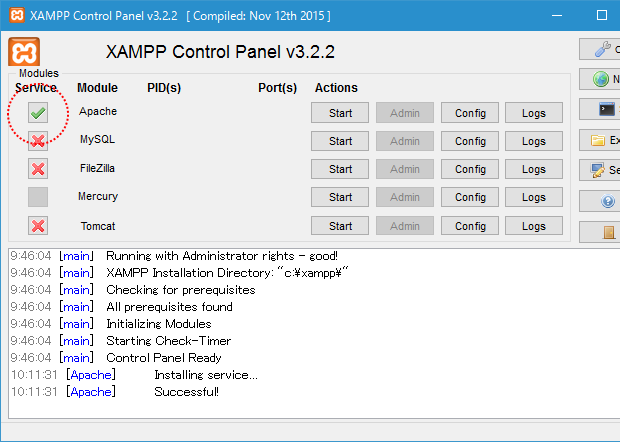Open the Shell terminal icon button
Viewport: 620px width, 442px height.
tap(600, 109)
